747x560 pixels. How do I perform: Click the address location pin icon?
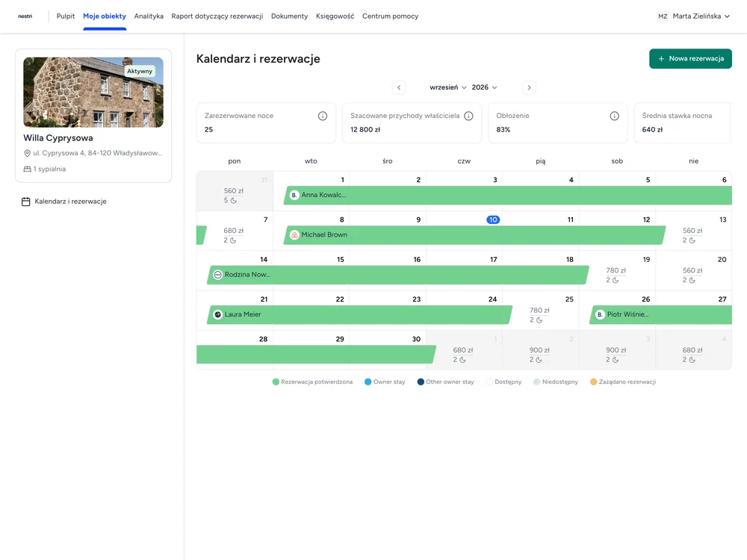click(x=27, y=153)
